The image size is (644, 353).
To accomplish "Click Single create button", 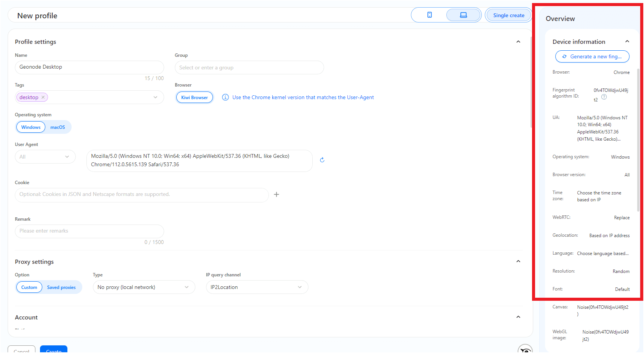I will click(x=508, y=16).
